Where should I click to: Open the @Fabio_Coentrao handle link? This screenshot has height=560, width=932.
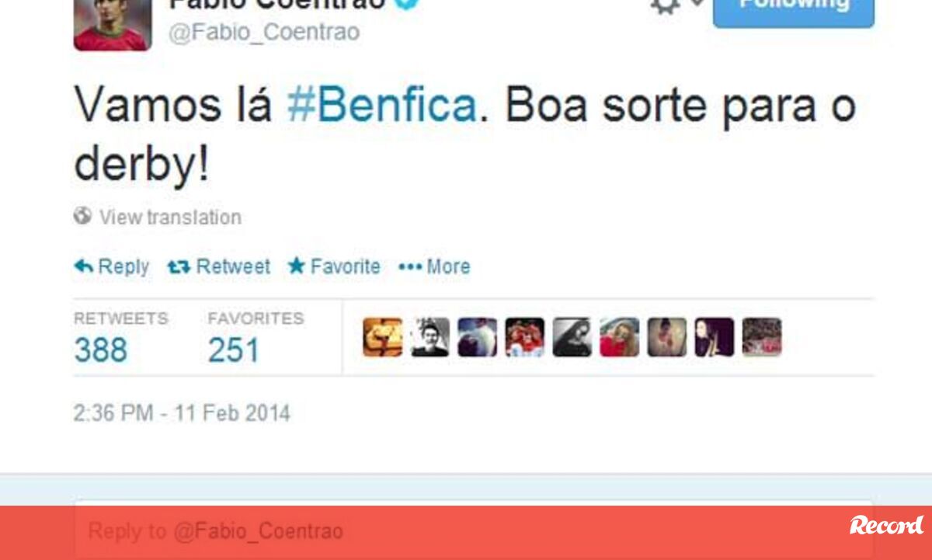[264, 33]
